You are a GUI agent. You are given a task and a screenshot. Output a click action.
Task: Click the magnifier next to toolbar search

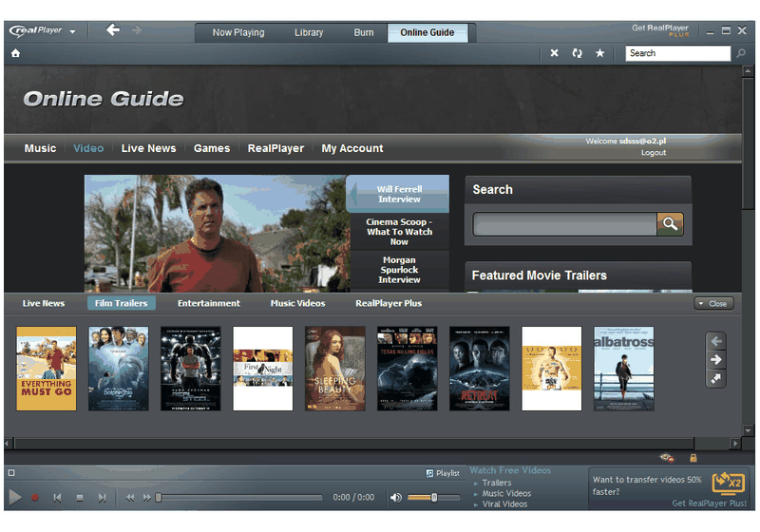pos(741,53)
